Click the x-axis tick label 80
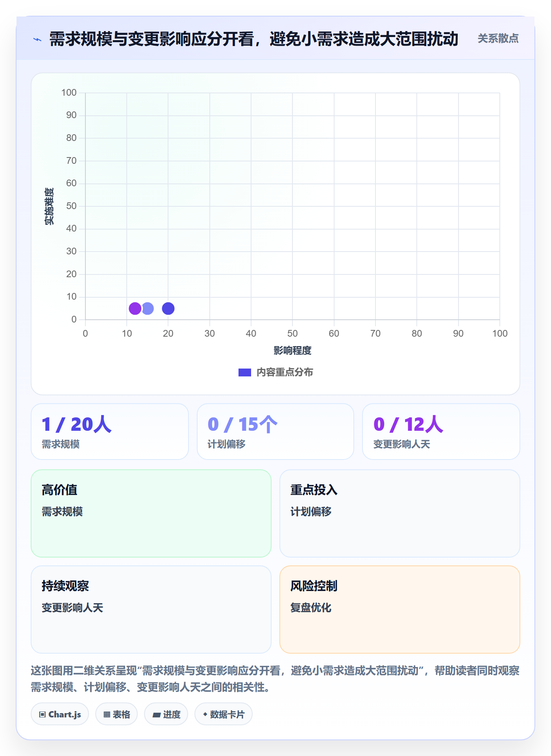The height and width of the screenshot is (756, 551). click(x=417, y=334)
